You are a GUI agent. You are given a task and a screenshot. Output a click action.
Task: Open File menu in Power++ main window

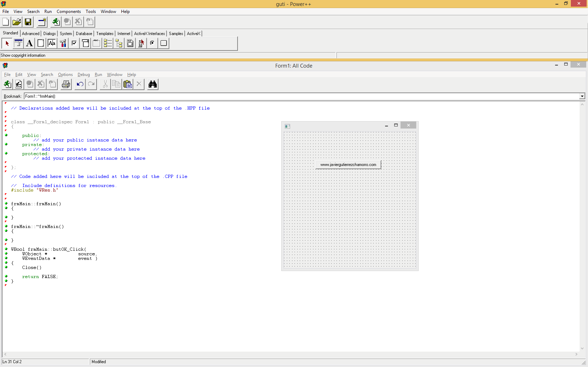point(6,12)
